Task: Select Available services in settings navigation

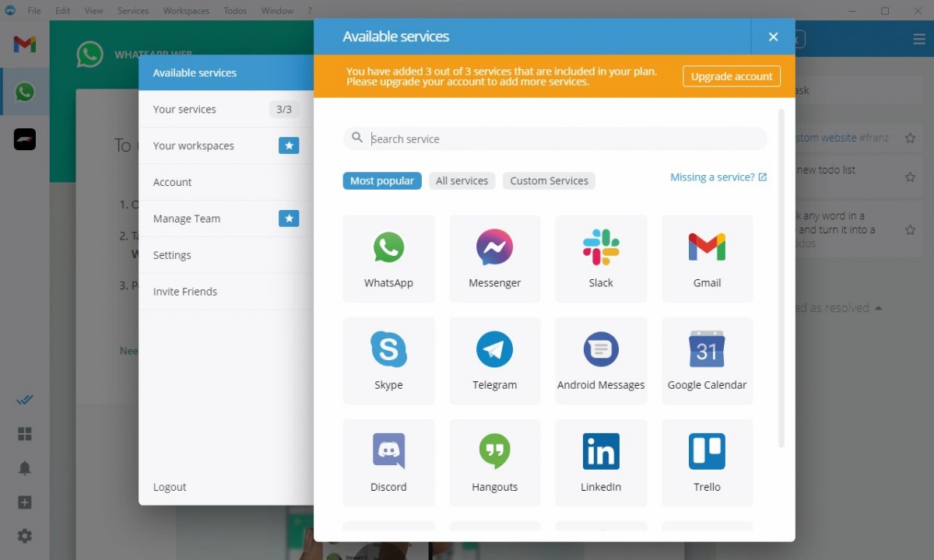Action: (x=226, y=72)
